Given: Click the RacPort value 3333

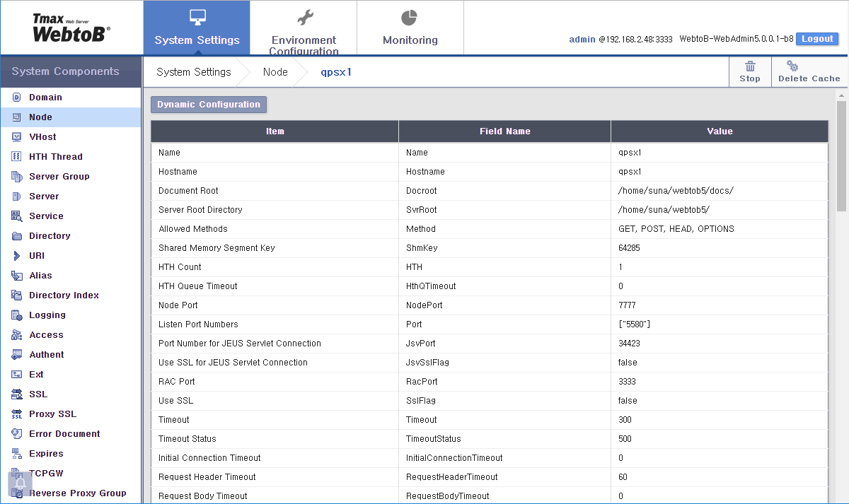Looking at the screenshot, I should pyautogui.click(x=627, y=382).
